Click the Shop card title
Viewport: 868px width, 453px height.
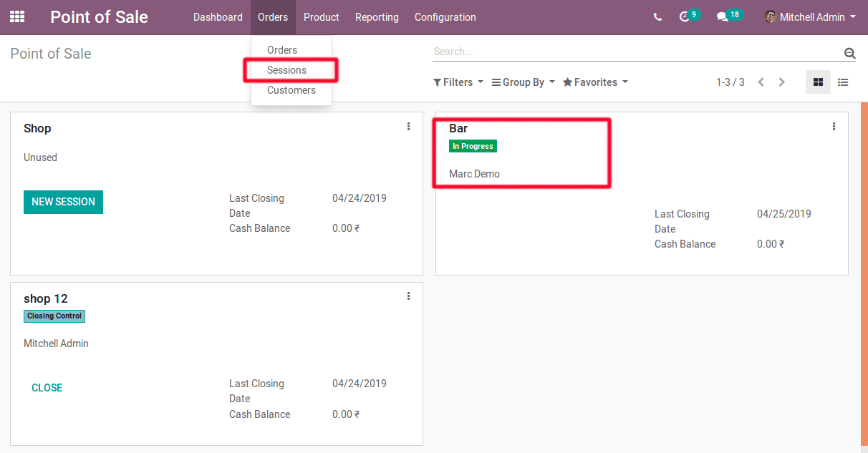pyautogui.click(x=37, y=128)
